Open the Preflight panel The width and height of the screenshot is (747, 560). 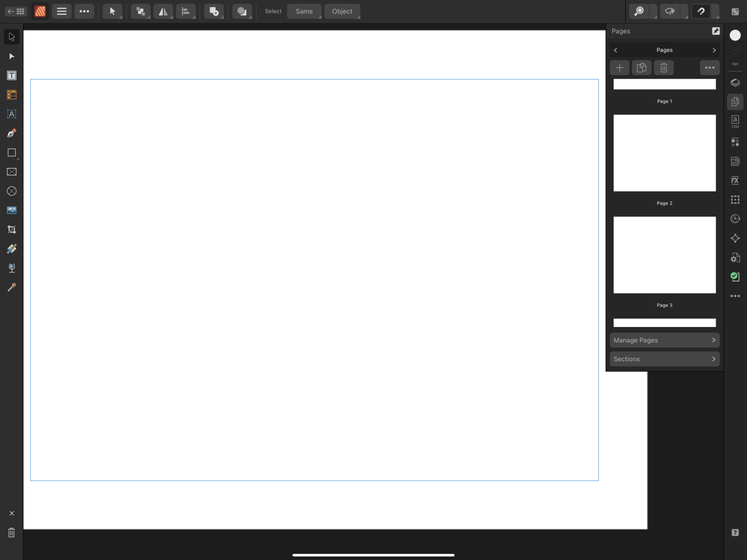pyautogui.click(x=735, y=277)
